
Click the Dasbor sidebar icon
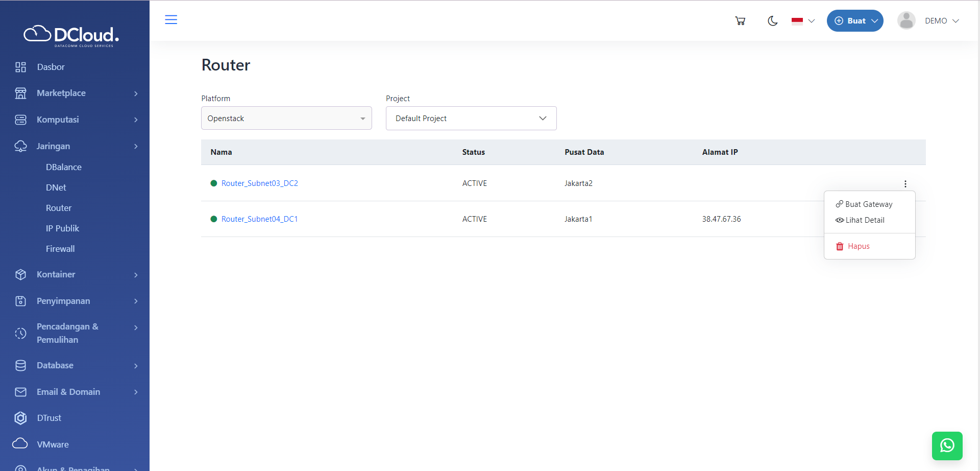pyautogui.click(x=20, y=67)
